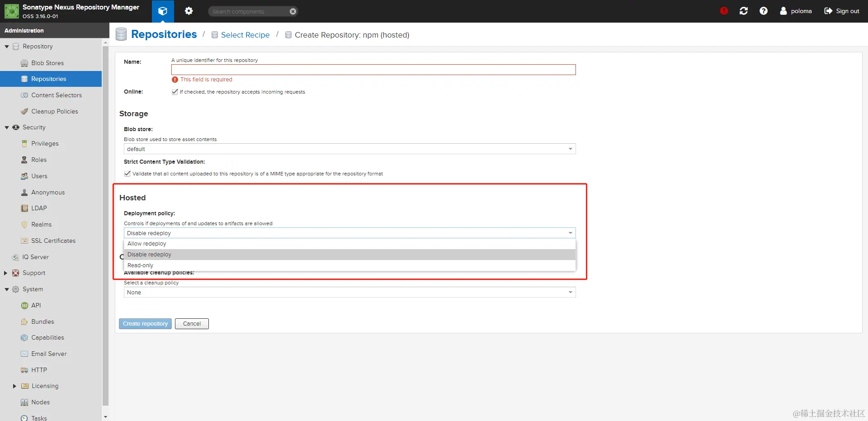868x421 pixels.
Task: Click the Sonatype Nexus logo
Action: [x=11, y=11]
